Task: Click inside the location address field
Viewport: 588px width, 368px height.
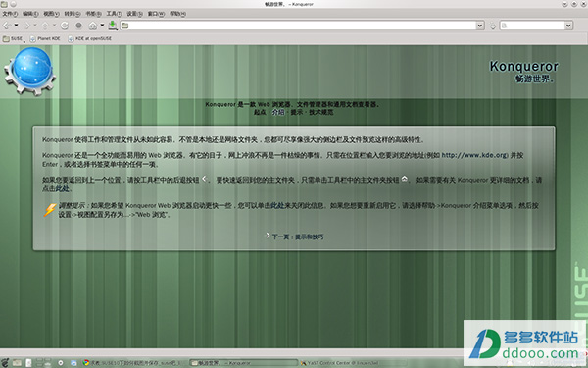Action: [302, 26]
